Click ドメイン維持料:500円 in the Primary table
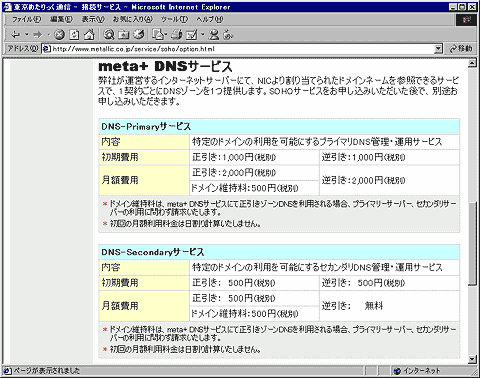This screenshot has height=378, width=480. click(254, 188)
